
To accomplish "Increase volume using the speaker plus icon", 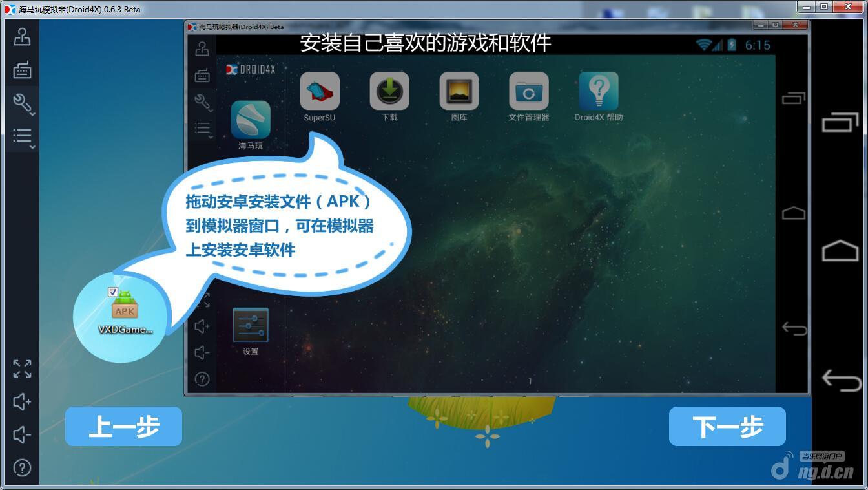I will pyautogui.click(x=22, y=402).
